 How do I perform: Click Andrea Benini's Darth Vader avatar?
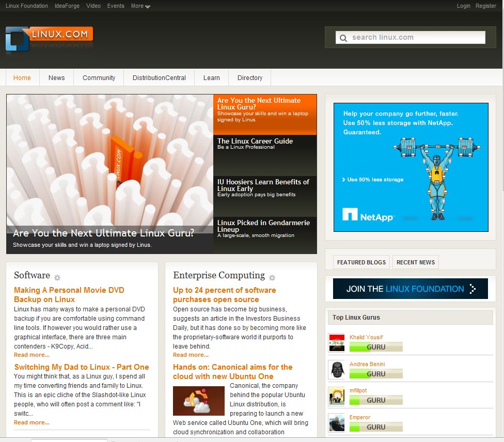pos(337,370)
